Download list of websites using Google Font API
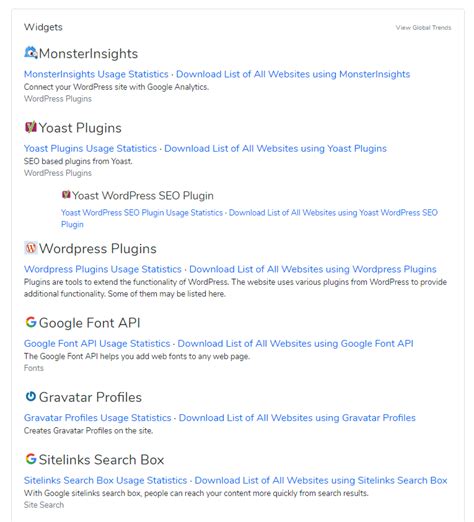Image resolution: width=474 pixels, height=522 pixels. click(295, 343)
